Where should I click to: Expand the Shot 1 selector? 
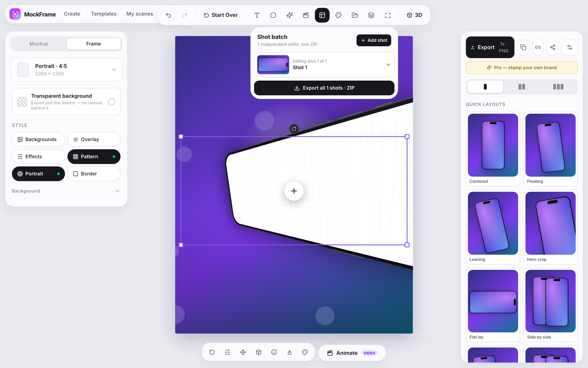click(324, 65)
